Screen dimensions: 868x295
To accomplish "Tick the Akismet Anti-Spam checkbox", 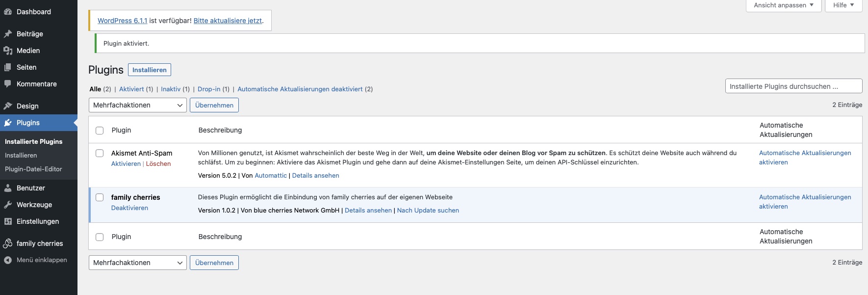I will tap(100, 153).
